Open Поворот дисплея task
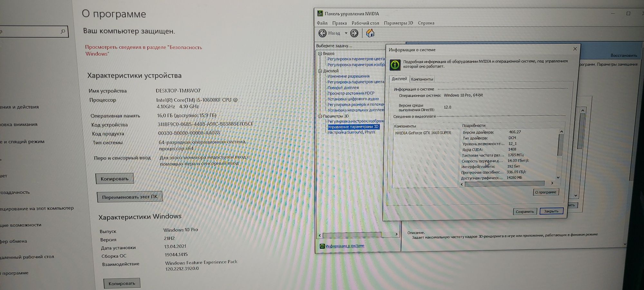 tap(343, 88)
